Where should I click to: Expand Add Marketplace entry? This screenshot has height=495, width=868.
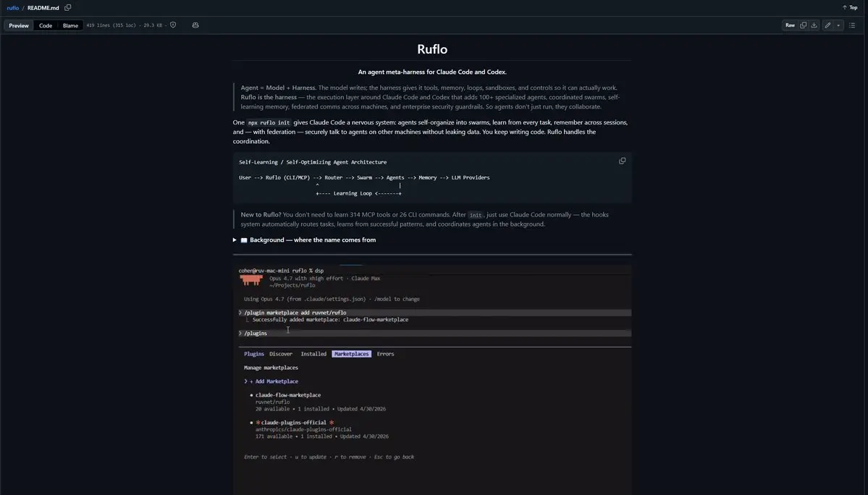click(x=274, y=381)
